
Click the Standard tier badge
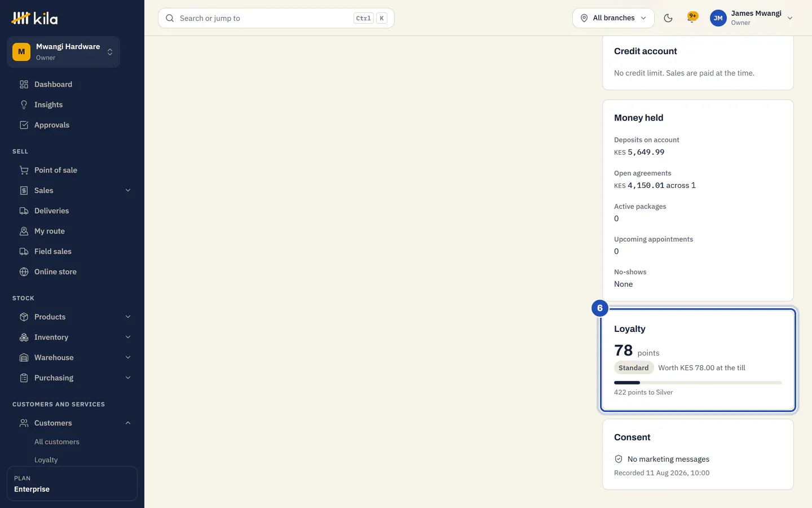pos(634,368)
